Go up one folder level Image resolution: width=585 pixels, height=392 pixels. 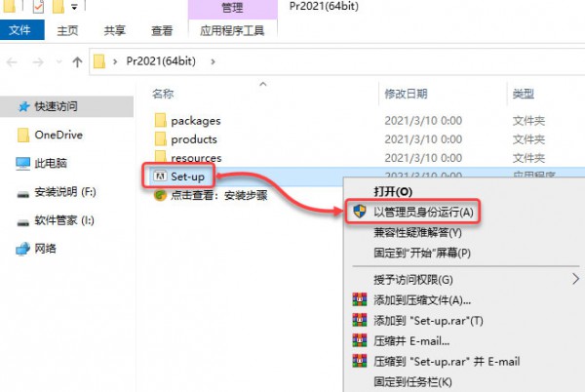(77, 61)
